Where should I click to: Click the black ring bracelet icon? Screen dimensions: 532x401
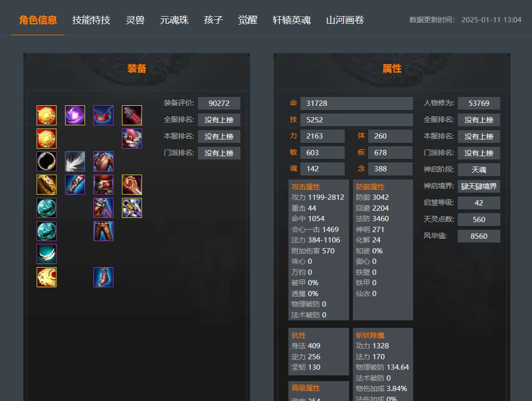(46, 161)
